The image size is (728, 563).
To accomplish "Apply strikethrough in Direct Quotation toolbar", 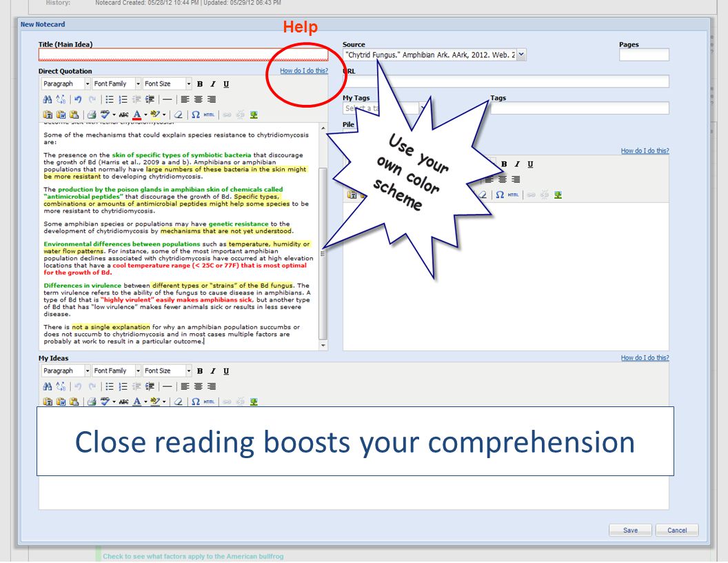I will pos(123,115).
